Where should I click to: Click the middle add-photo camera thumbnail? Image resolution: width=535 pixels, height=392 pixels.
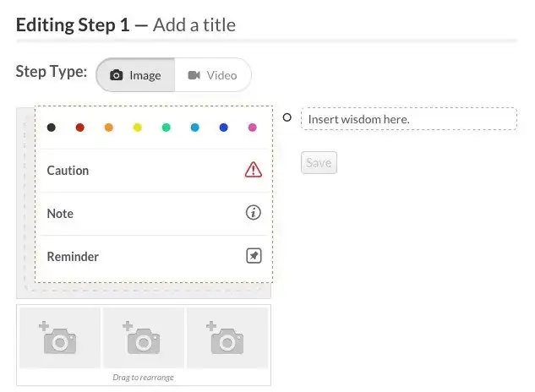click(143, 338)
